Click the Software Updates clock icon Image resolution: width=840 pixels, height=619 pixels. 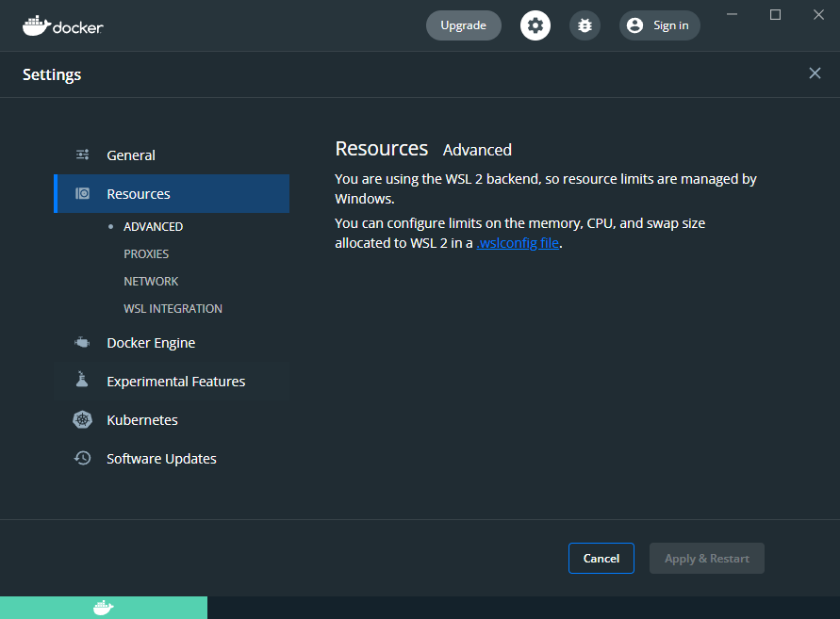click(x=82, y=458)
